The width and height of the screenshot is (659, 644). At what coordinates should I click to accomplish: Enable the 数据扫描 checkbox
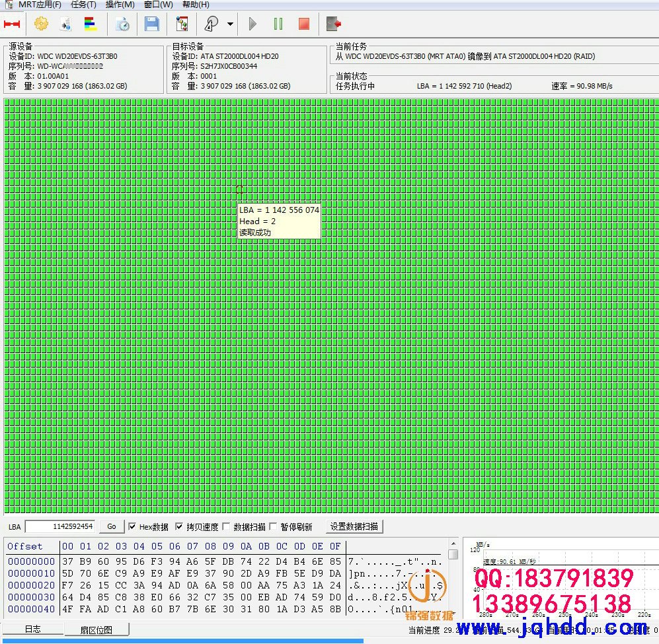point(227,527)
